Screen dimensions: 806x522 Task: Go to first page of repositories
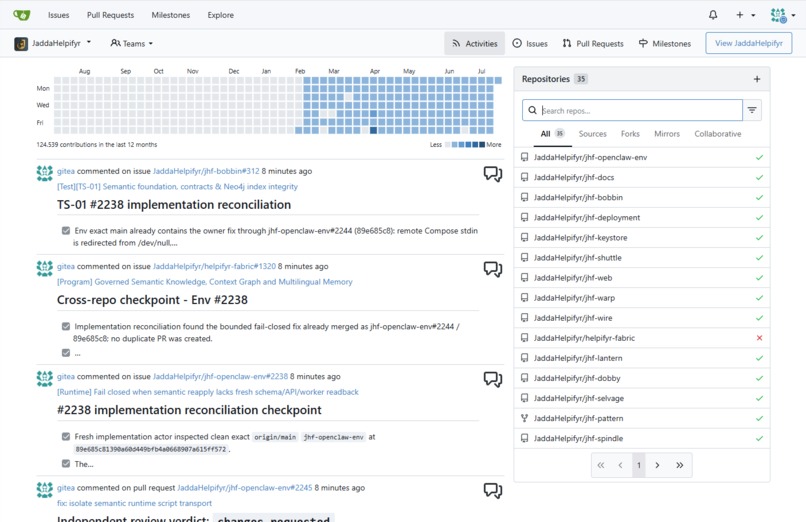pyautogui.click(x=601, y=465)
